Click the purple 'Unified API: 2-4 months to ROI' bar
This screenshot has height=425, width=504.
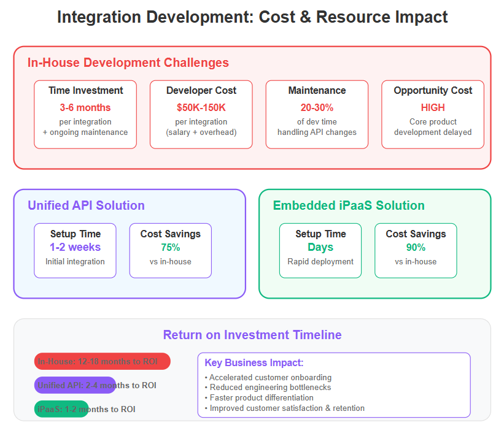tap(75, 385)
